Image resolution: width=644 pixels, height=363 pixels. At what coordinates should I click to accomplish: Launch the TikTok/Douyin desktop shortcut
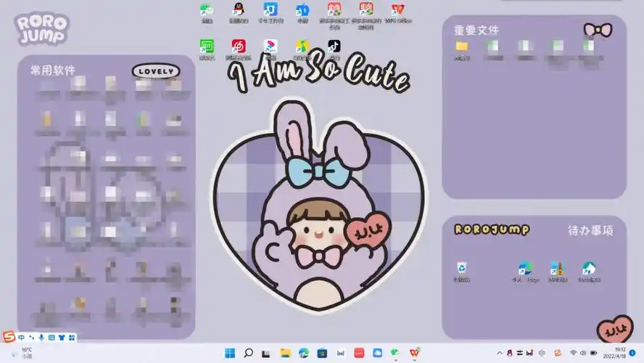(334, 47)
